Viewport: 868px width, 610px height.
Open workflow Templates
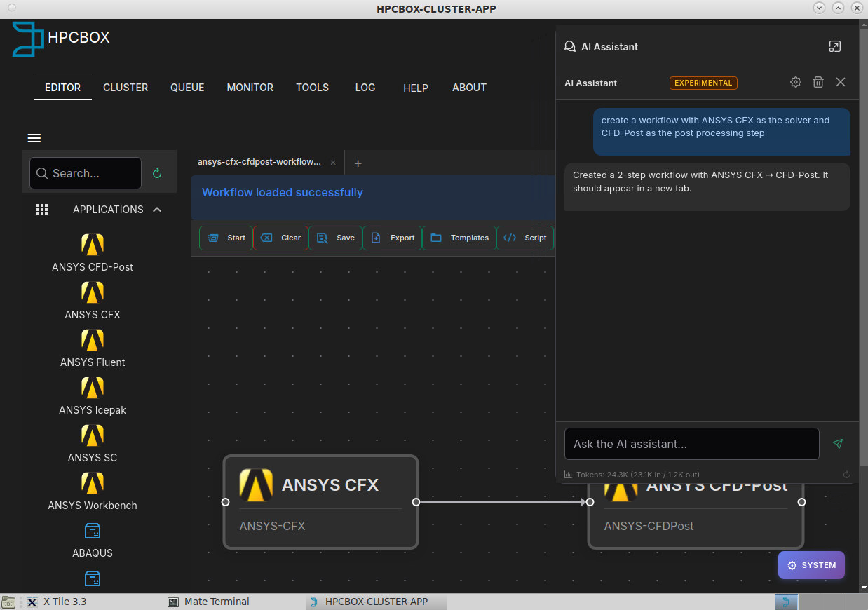click(x=459, y=238)
